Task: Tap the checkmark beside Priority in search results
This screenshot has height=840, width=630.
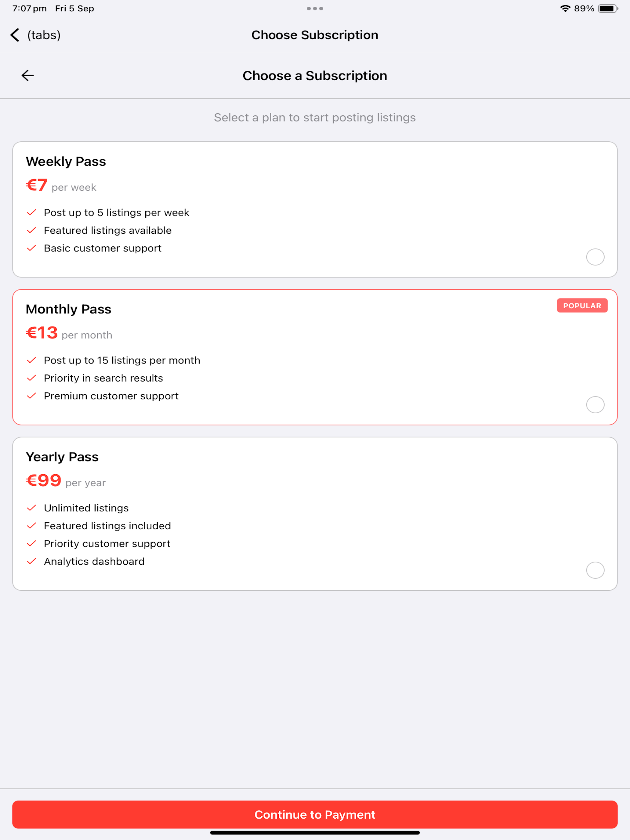Action: pyautogui.click(x=31, y=378)
